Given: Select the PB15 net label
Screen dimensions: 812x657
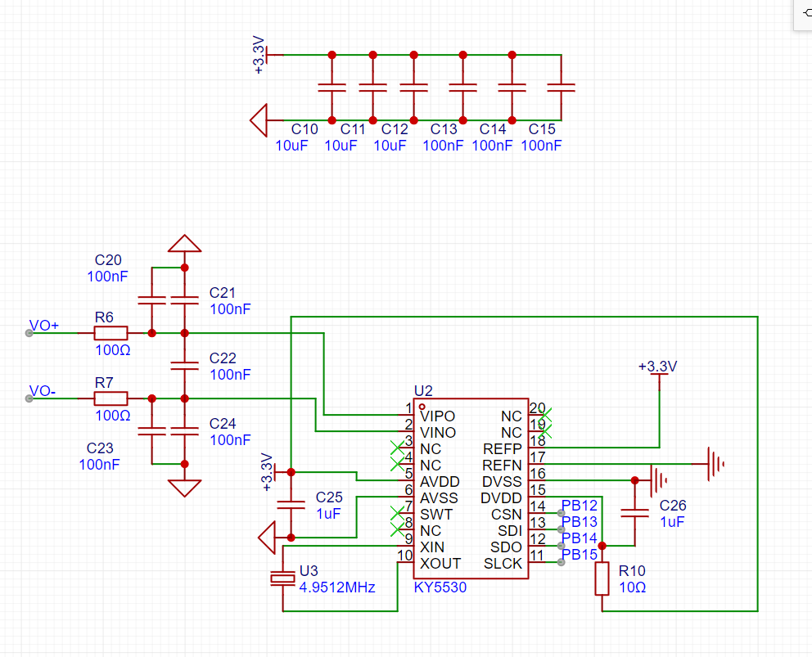Looking at the screenshot, I should (580, 555).
